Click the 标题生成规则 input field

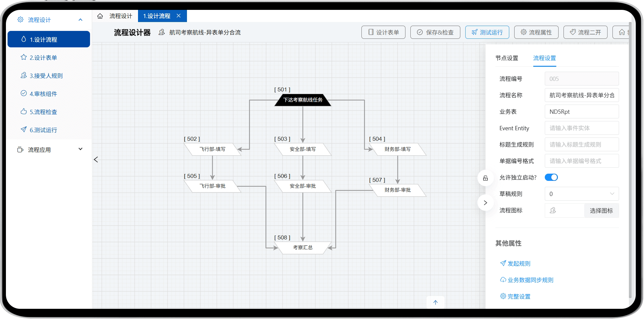coord(581,145)
